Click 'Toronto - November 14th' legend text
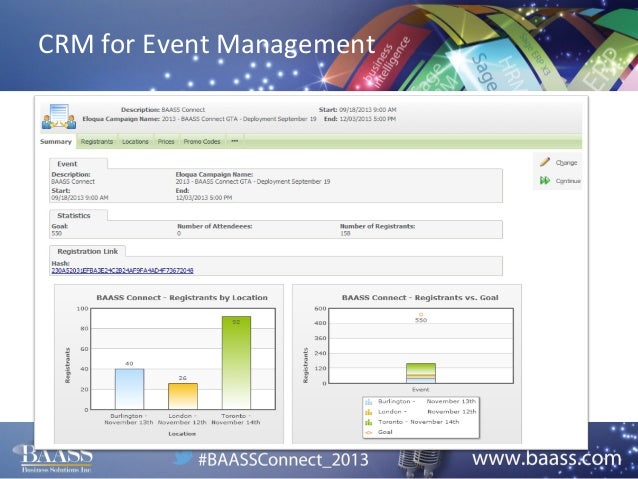 pos(419,422)
